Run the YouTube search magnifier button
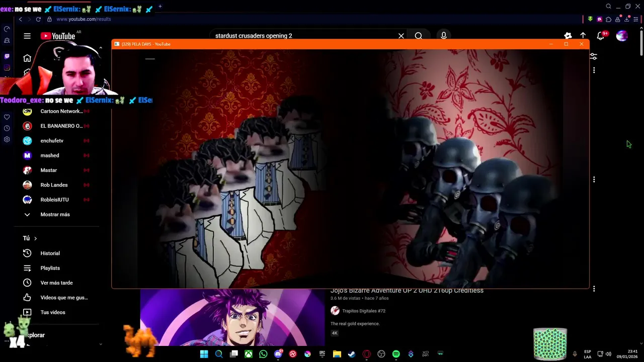The height and width of the screenshot is (362, 644). tap(418, 36)
